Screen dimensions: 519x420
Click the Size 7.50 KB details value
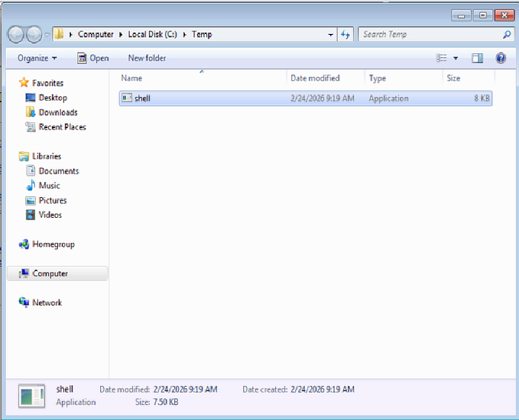[165, 402]
